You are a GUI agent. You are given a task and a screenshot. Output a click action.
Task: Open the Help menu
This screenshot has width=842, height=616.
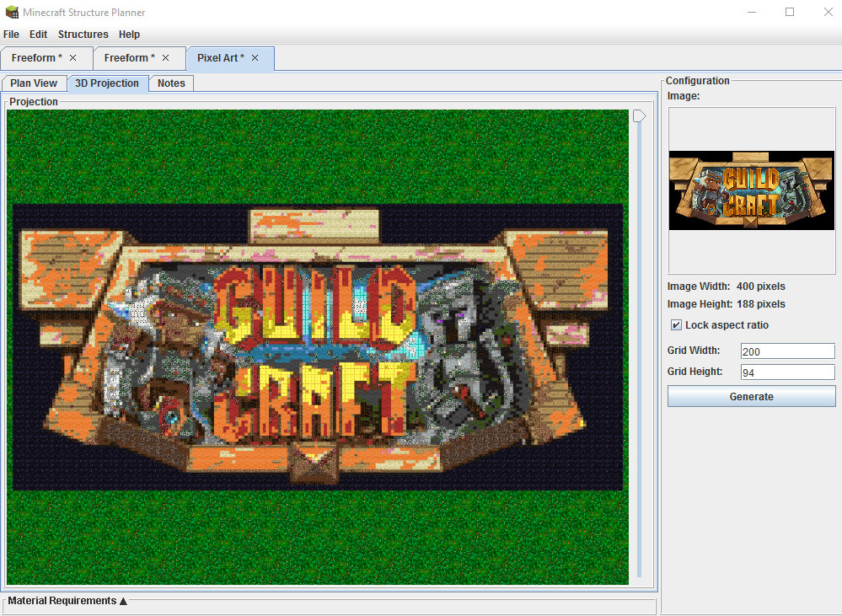(x=130, y=35)
